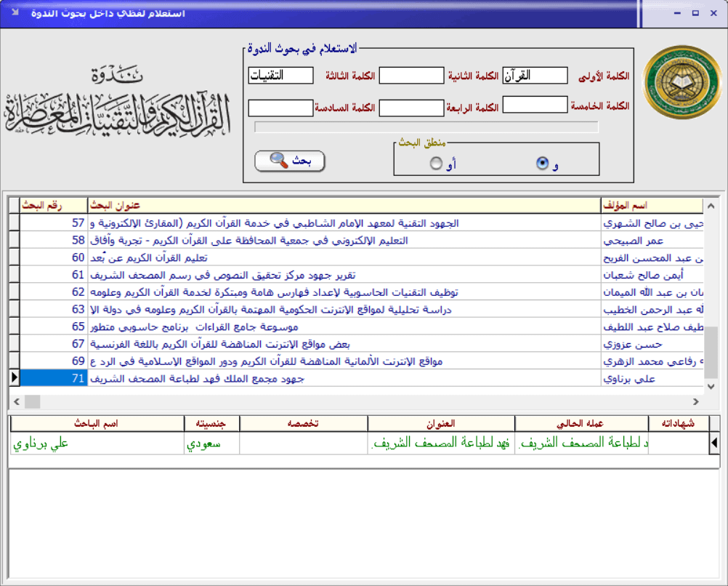Select the 'و' (AND) search logic radio
The width and height of the screenshot is (728, 586).
542,163
